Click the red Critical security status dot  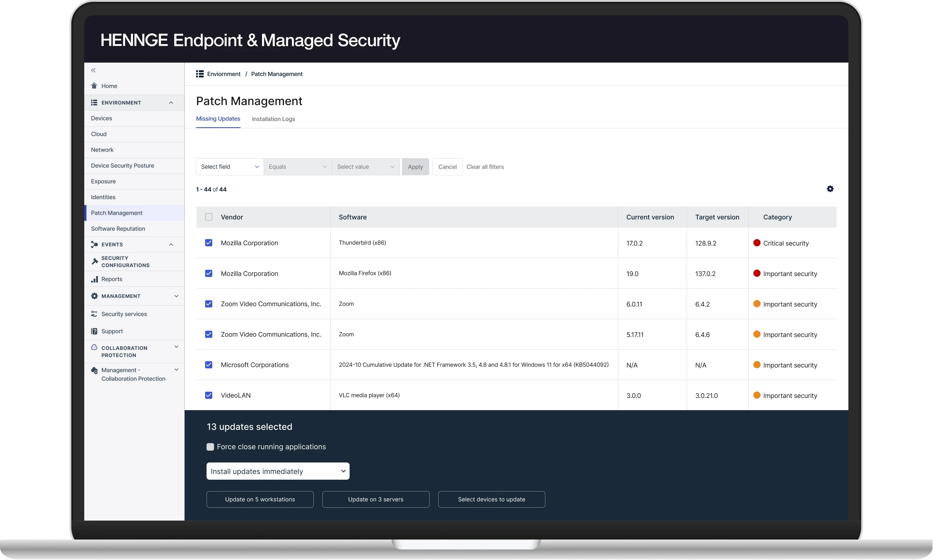[756, 243]
